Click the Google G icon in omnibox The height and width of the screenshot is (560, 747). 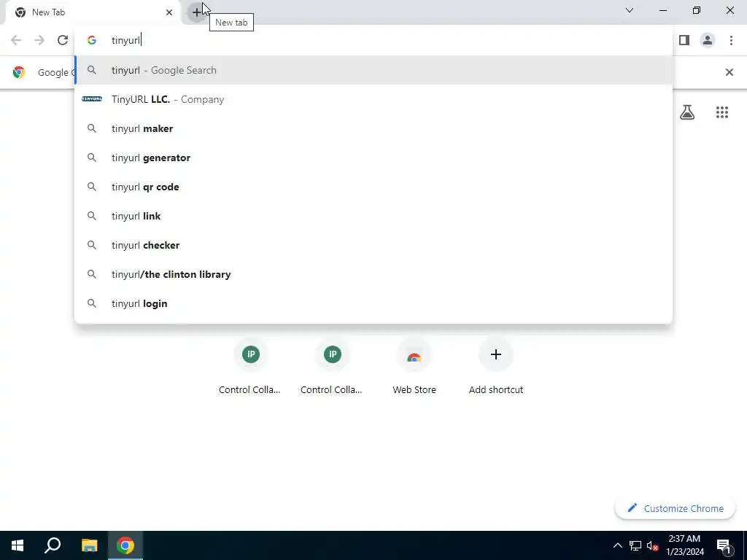92,40
